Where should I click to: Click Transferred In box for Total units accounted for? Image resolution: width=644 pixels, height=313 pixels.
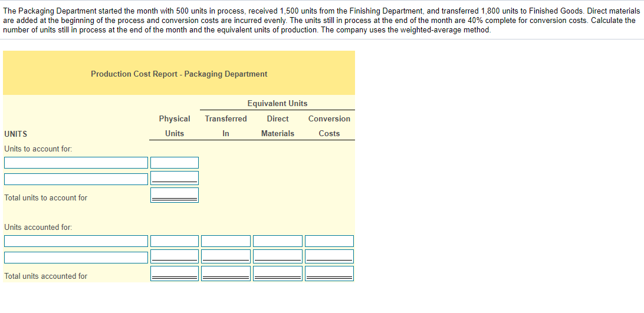click(226, 274)
